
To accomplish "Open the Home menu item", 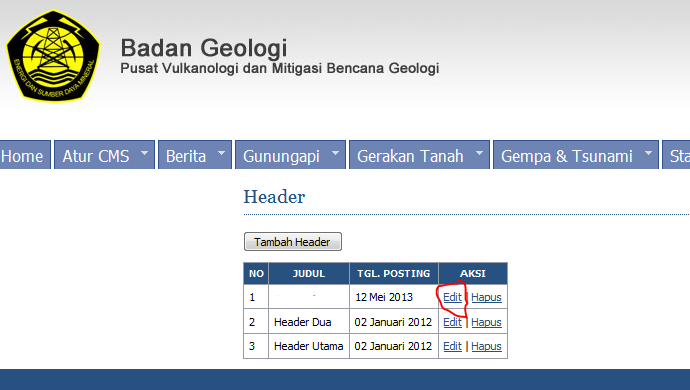I will tap(24, 155).
